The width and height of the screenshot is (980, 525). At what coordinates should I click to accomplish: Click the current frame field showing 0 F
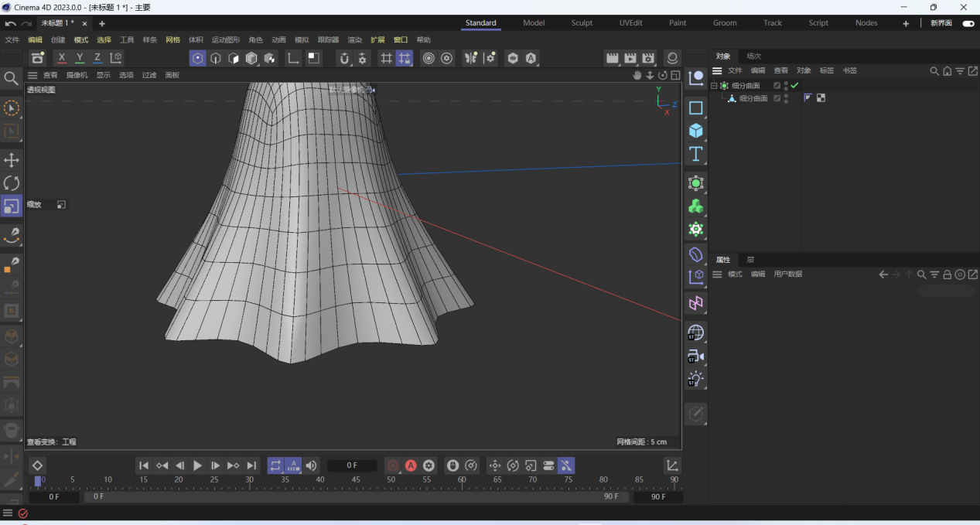tap(352, 465)
